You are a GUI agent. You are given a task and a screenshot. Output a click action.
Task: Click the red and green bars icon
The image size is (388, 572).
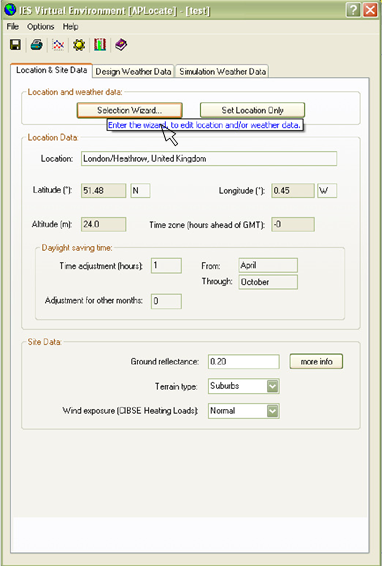pyautogui.click(x=100, y=45)
